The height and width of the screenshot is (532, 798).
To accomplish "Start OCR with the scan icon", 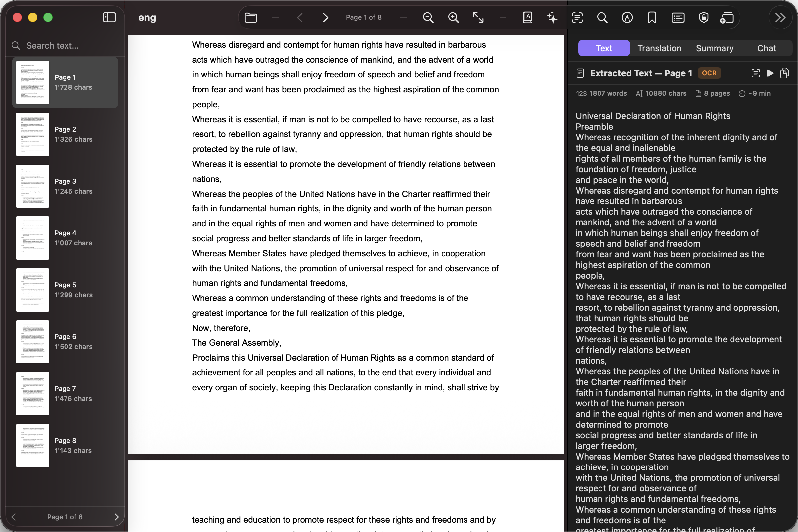I will 577,17.
